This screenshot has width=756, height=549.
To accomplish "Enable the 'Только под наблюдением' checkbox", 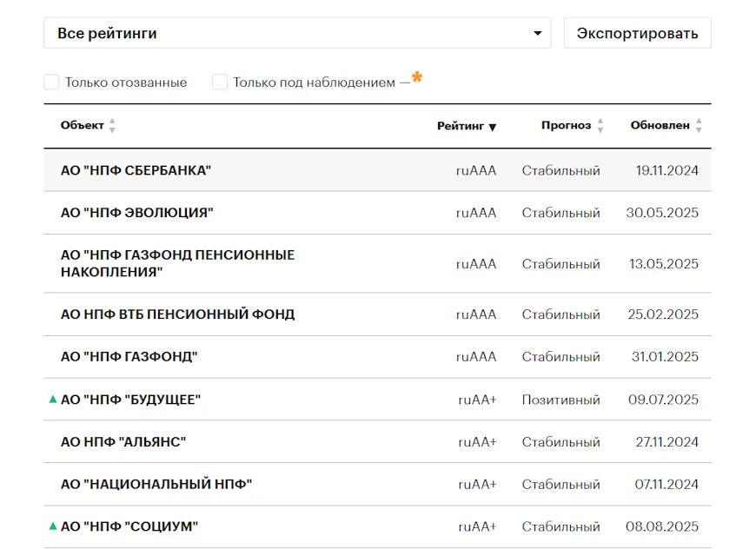I will (x=221, y=81).
